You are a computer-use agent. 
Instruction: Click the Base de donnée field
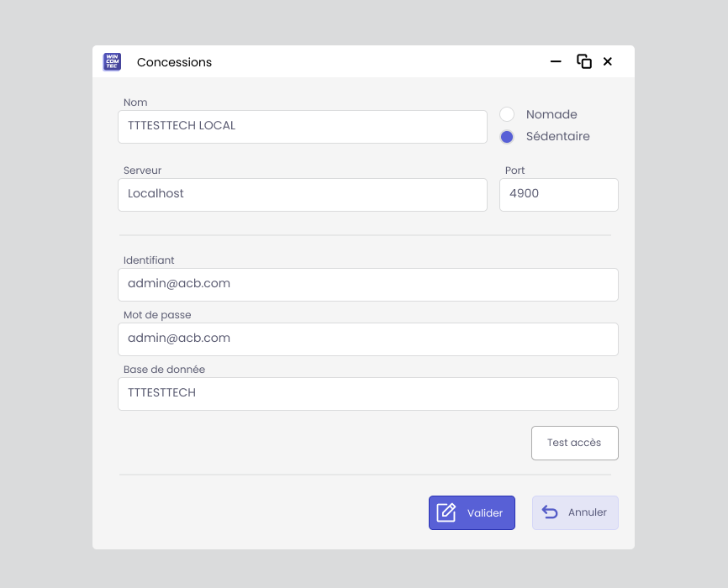tap(367, 394)
